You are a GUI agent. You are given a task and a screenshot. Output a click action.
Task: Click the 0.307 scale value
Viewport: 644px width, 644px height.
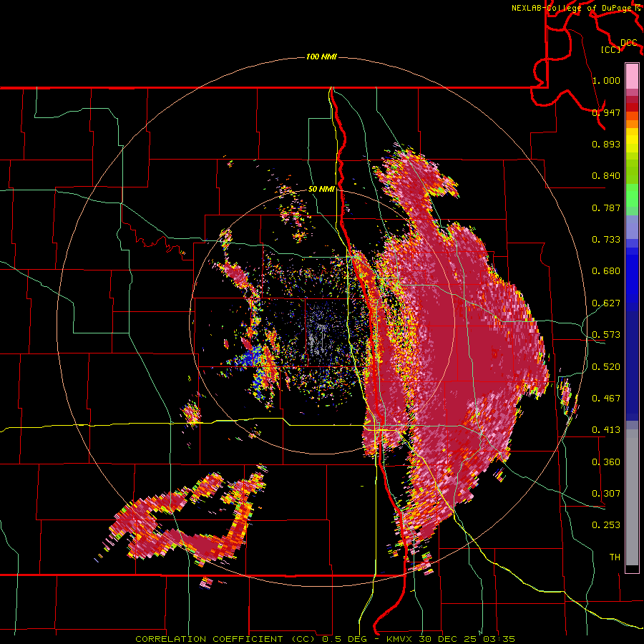(606, 494)
